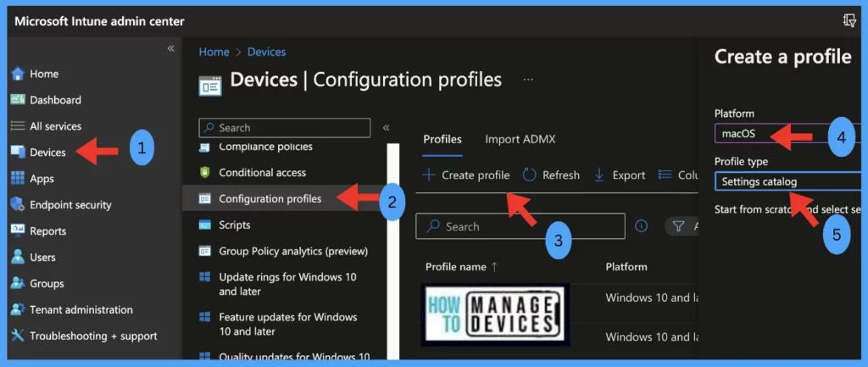Image resolution: width=868 pixels, height=367 pixels.
Task: Sort by Profile name column
Action: click(461, 267)
